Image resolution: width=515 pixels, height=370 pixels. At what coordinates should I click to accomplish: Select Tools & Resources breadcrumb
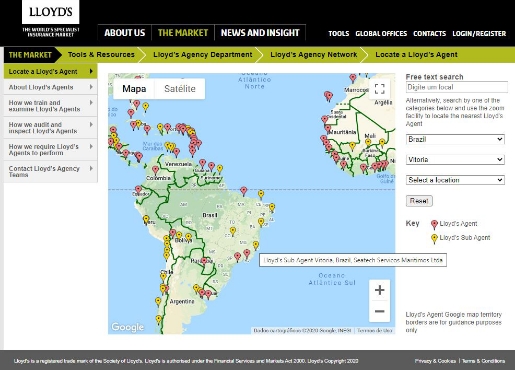pos(101,55)
